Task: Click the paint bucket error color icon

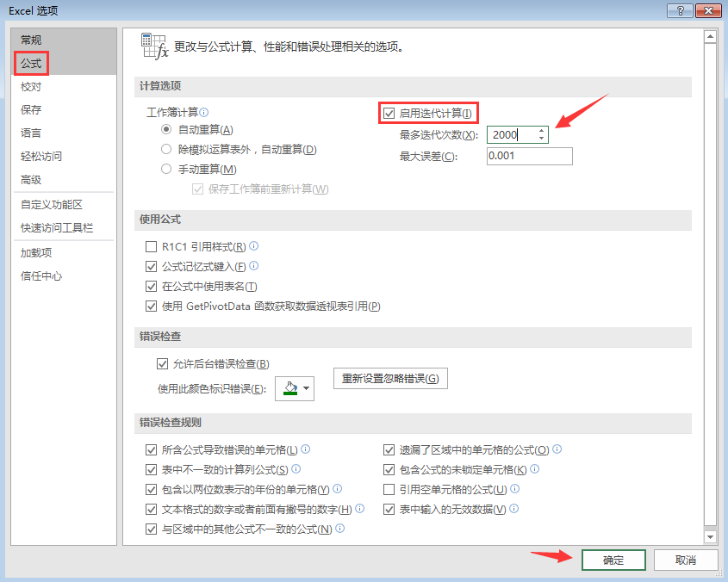Action: [x=290, y=388]
